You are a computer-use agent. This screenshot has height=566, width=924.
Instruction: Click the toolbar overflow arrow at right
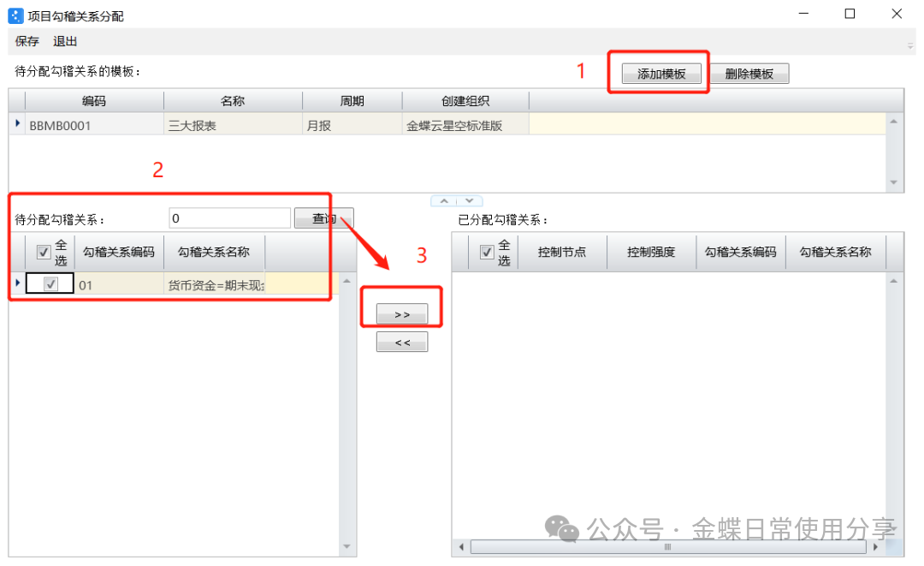(x=910, y=44)
